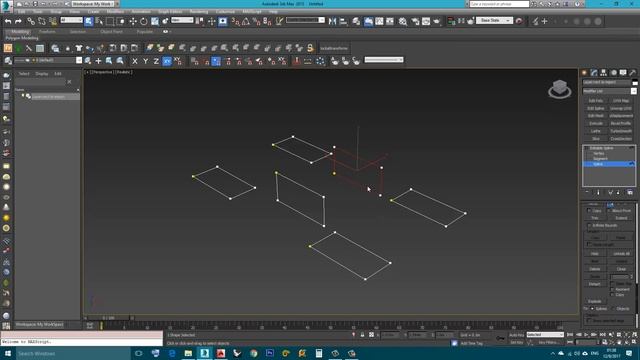Apply the Lathe modifier button
The width and height of the screenshot is (640, 360).
click(596, 131)
